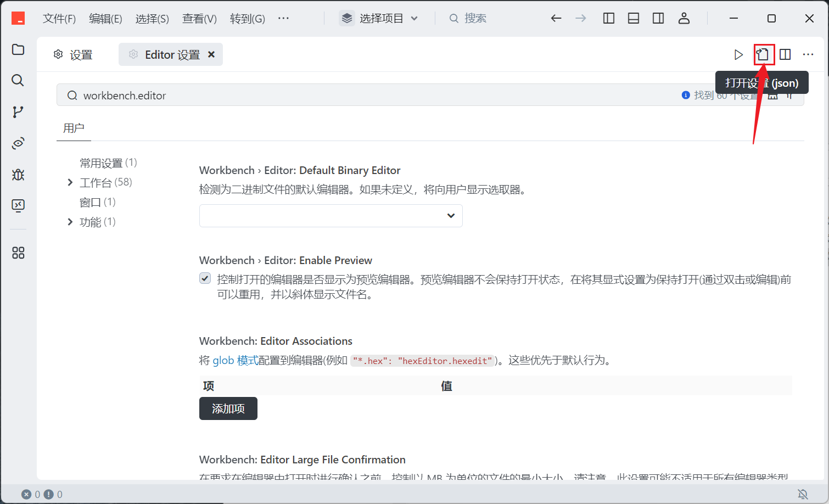
Task: Click the Editor Associations setting title
Action: click(276, 341)
